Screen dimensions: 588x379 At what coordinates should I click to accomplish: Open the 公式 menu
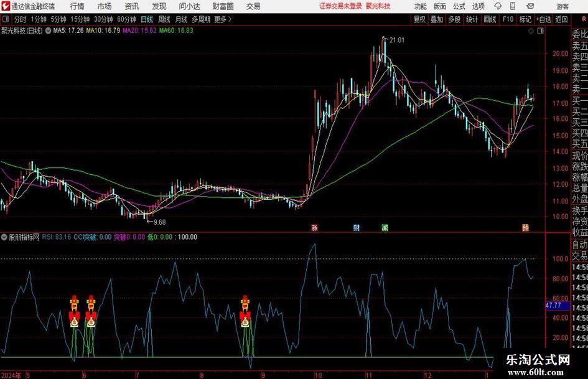tap(459, 6)
